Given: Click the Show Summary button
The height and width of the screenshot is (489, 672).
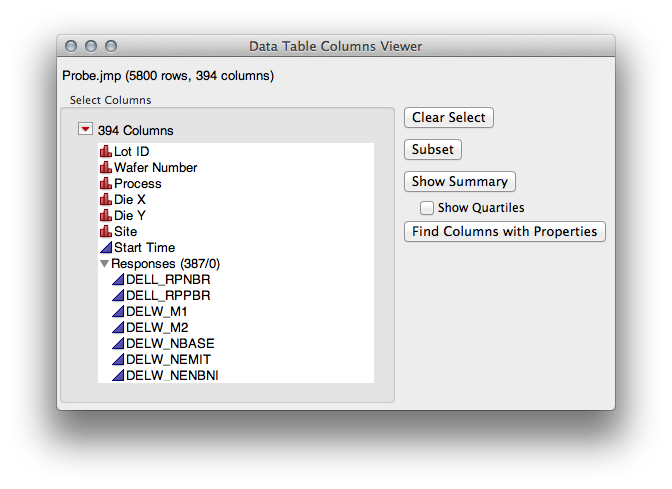Looking at the screenshot, I should click(460, 181).
